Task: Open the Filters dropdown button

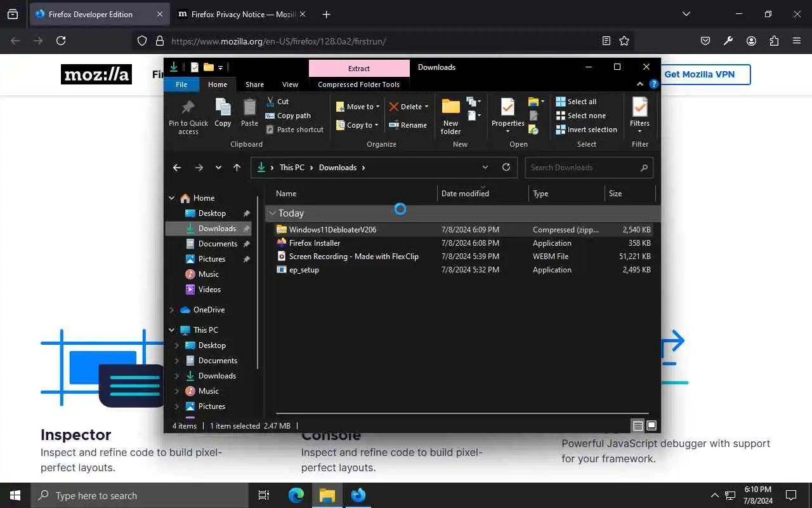Action: coord(639,116)
